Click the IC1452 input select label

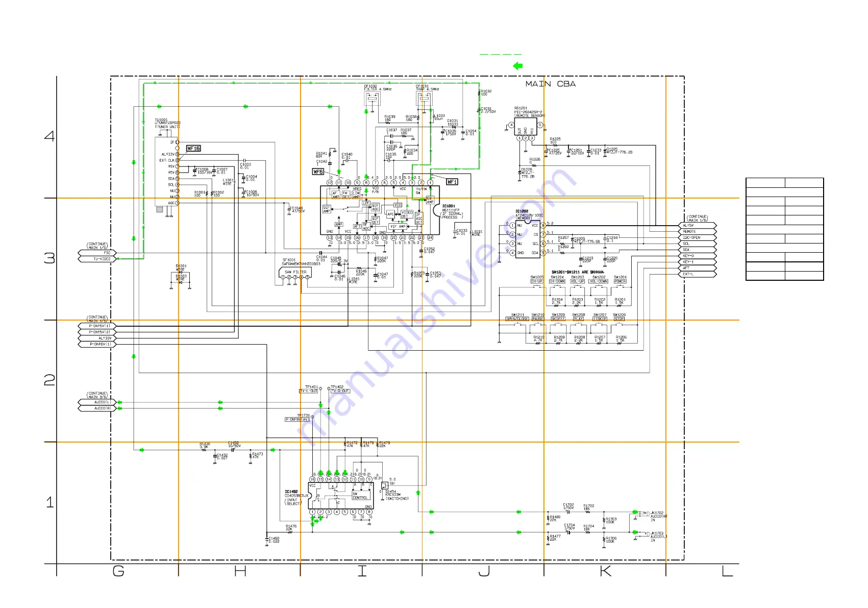coord(296,498)
